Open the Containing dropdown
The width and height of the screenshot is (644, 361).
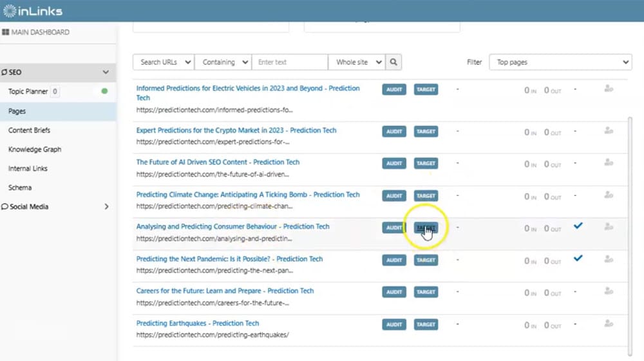(223, 62)
